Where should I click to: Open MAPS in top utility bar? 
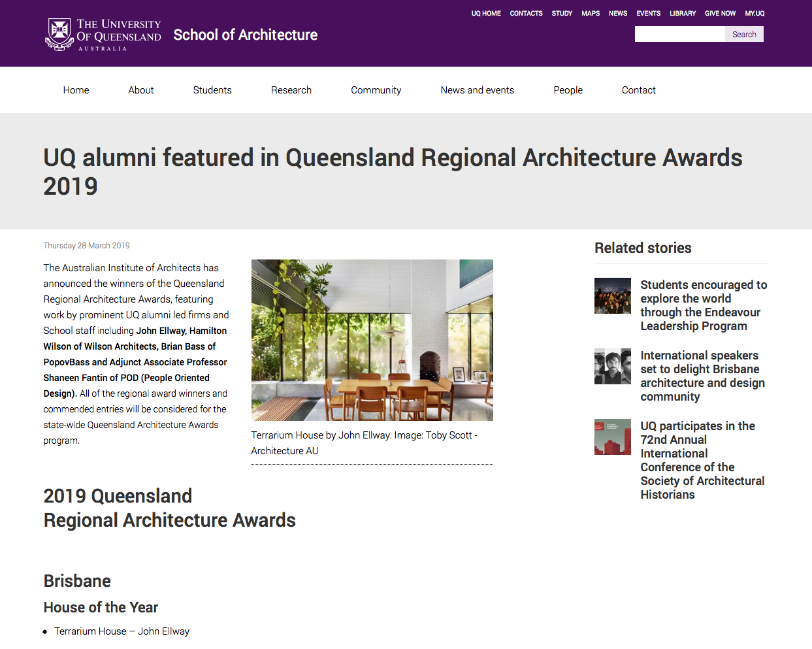pos(591,13)
